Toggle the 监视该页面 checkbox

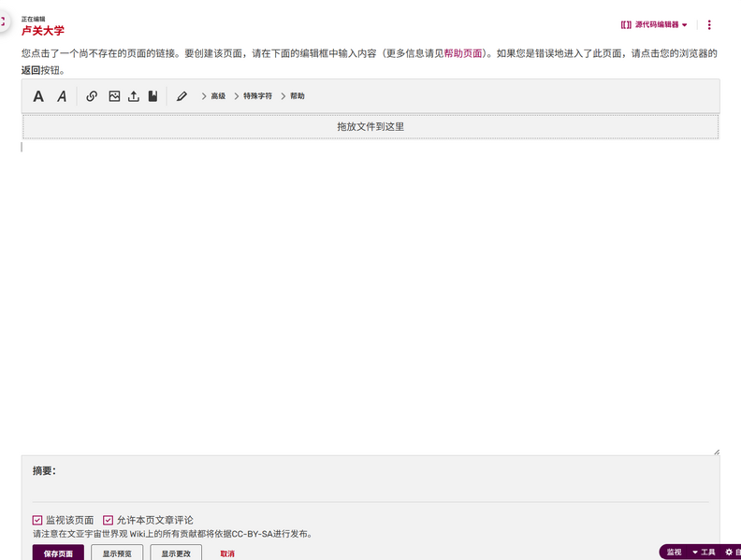click(x=37, y=521)
